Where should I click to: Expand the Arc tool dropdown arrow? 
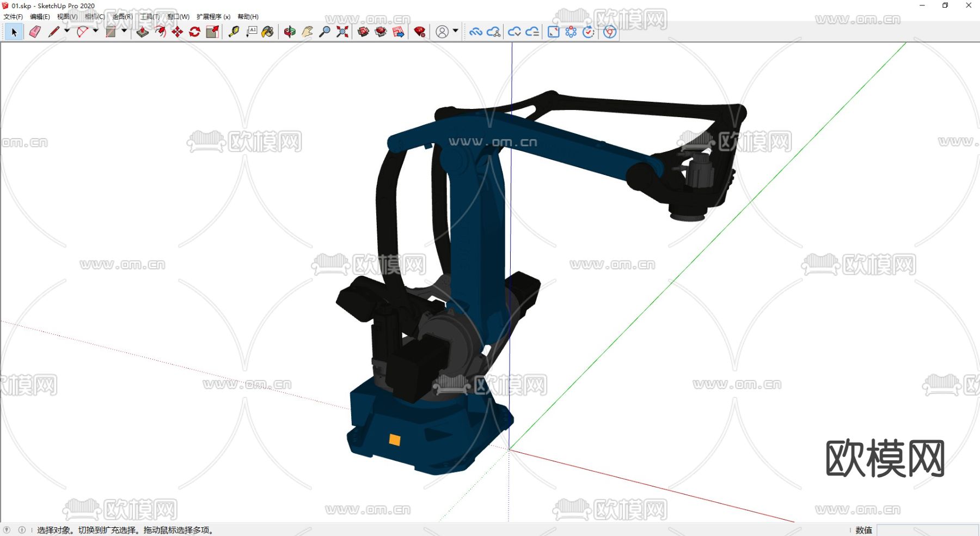[96, 31]
